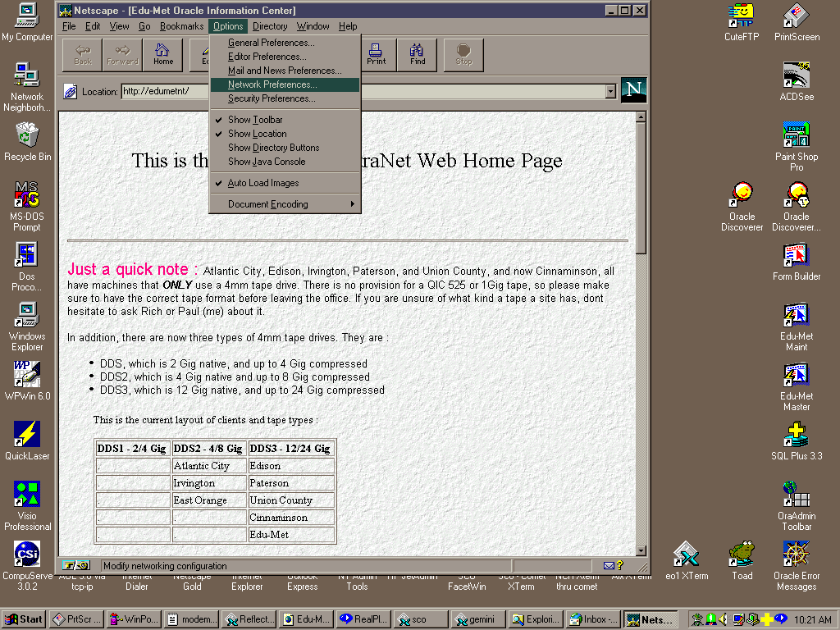This screenshot has width=840, height=630.
Task: Select SQL Plus 3.3 desktop icon
Action: coord(797,441)
